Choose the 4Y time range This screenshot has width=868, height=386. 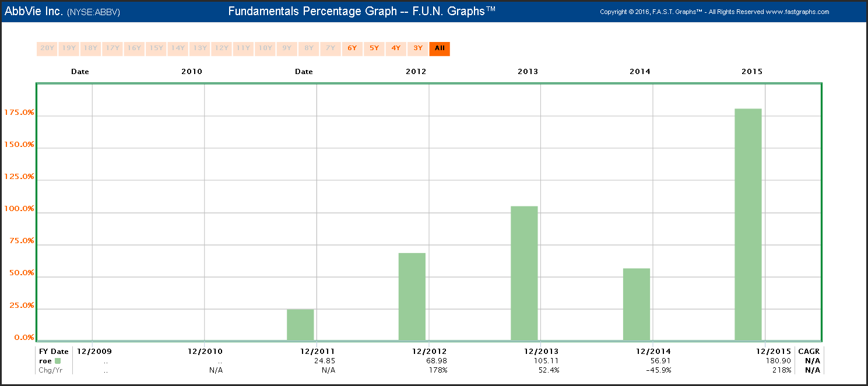[396, 48]
